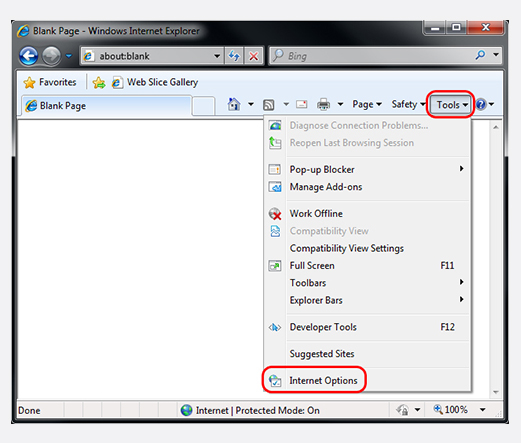Screen dimensions: 521x443
Task: Expand the Home button dropdown arrow
Action: (x=251, y=104)
